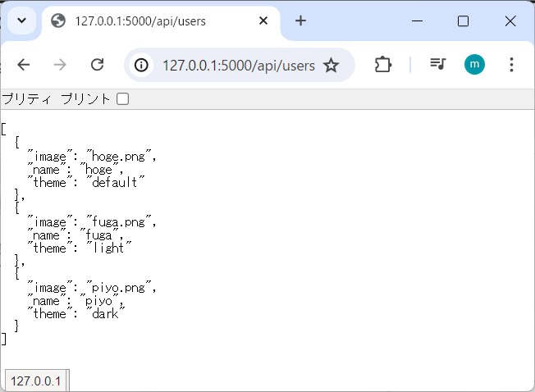This screenshot has width=535, height=392.
Task: Select the 127.0.0.1:5000/api/users tab
Action: pyautogui.click(x=148, y=21)
